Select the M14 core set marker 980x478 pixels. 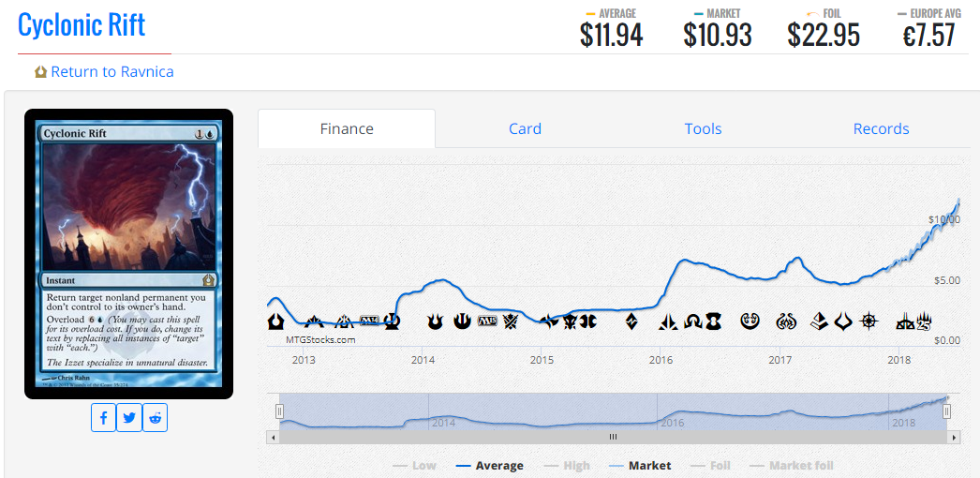(369, 321)
